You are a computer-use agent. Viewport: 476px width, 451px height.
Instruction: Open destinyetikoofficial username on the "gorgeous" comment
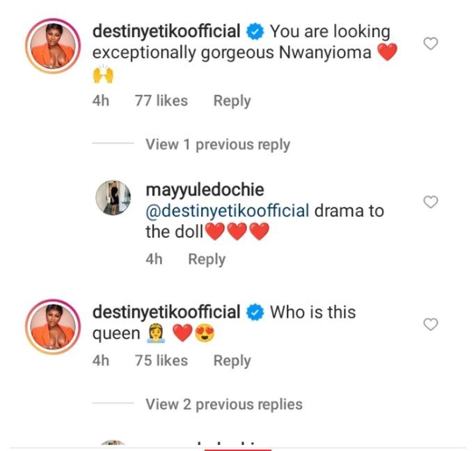tap(166, 31)
